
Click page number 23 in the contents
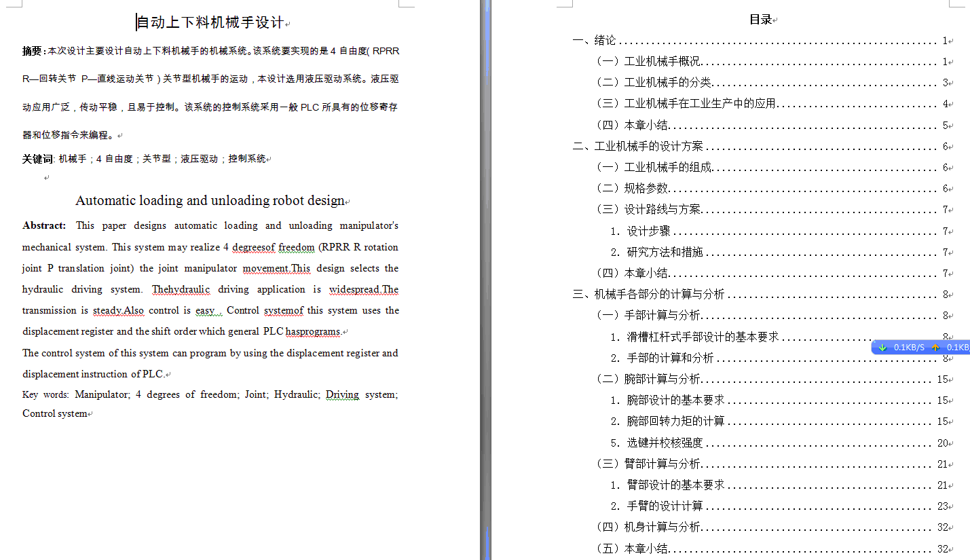point(943,506)
